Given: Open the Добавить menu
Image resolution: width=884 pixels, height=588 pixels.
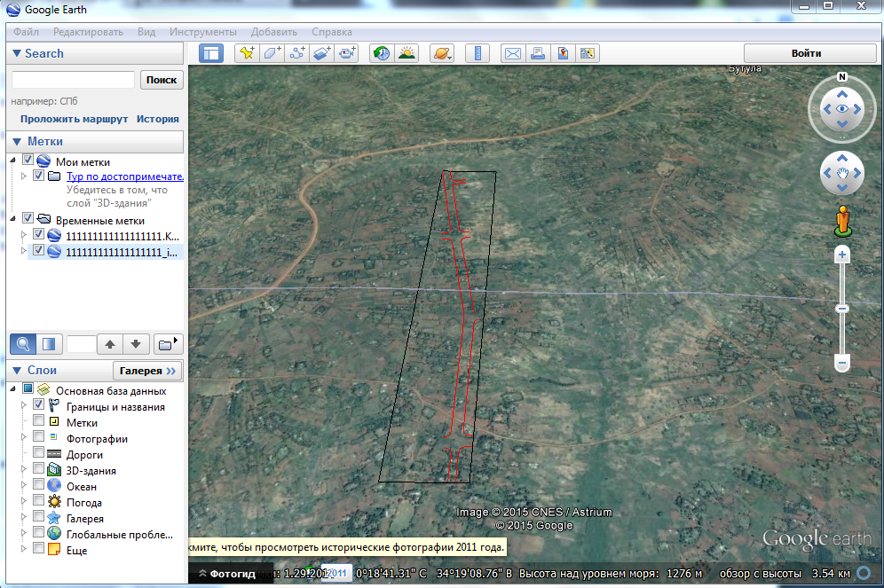Looking at the screenshot, I should [273, 32].
